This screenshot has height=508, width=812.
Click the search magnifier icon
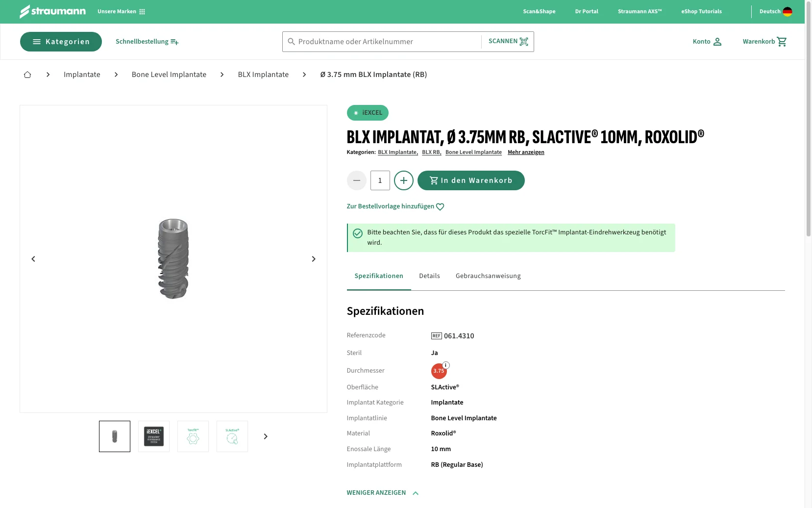coord(291,42)
